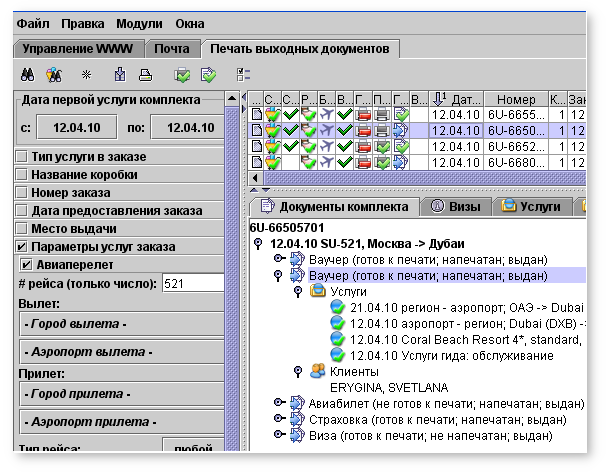Expand the Страховка tree node

point(280,419)
